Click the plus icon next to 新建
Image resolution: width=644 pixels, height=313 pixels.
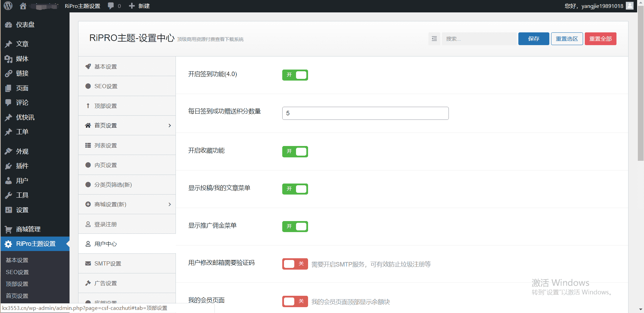coord(132,6)
